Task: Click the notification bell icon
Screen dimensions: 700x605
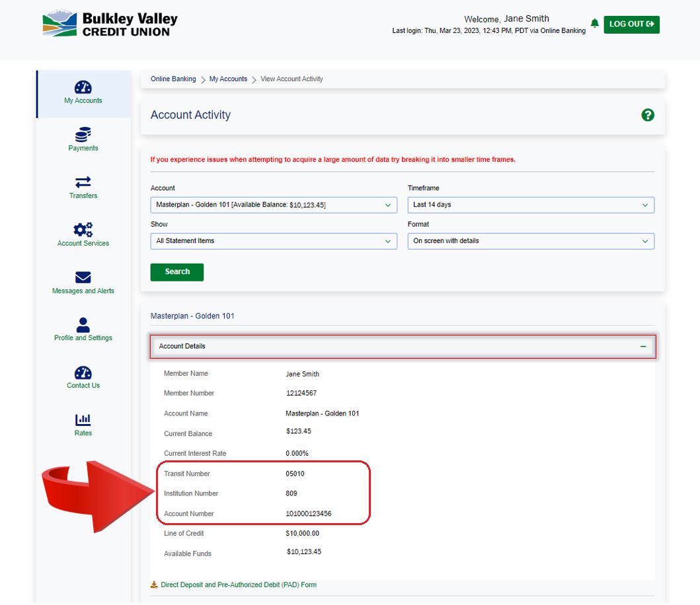Action: (x=595, y=23)
